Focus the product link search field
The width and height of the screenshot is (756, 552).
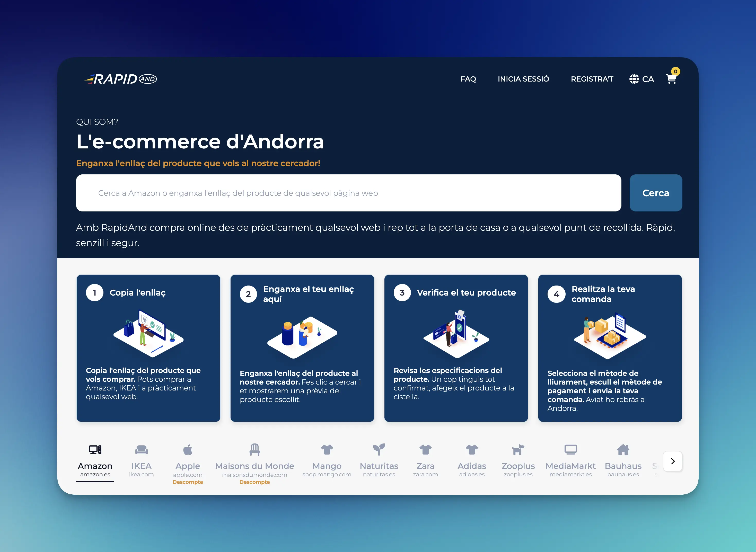[x=349, y=193]
